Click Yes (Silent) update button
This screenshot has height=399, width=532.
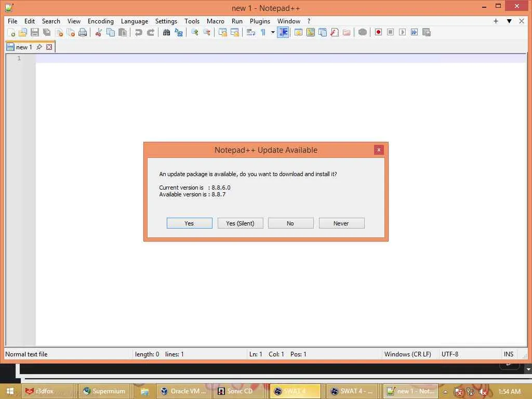pos(240,223)
